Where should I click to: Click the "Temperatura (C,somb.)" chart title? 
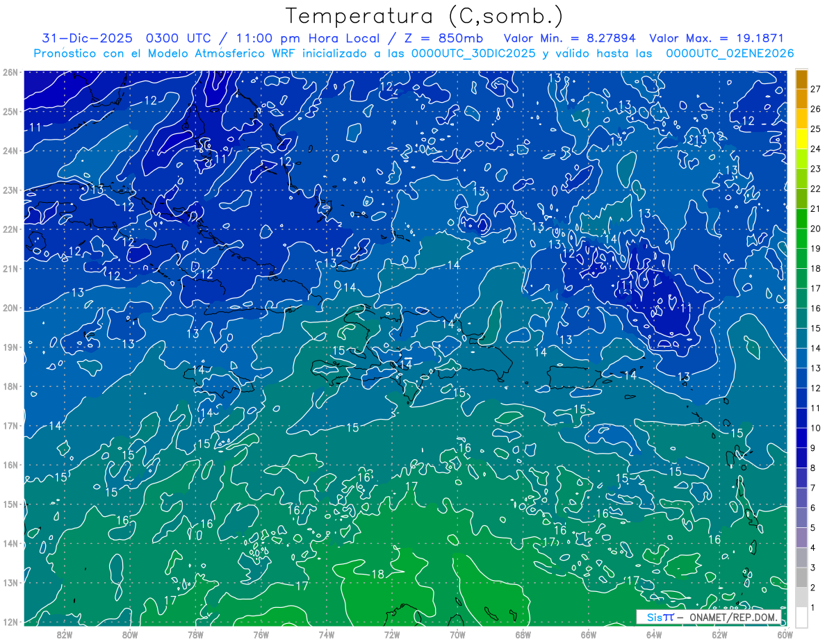tap(424, 16)
